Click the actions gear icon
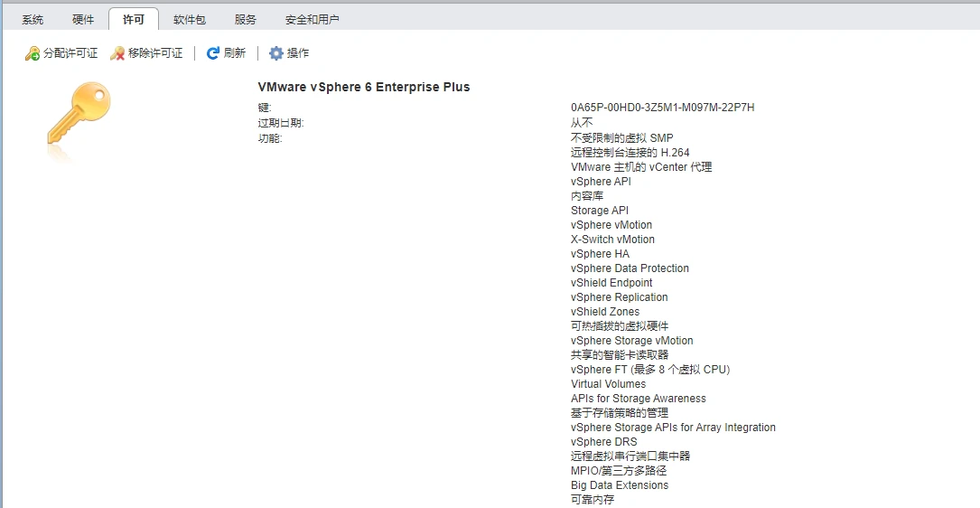This screenshot has width=980, height=508. (x=276, y=53)
